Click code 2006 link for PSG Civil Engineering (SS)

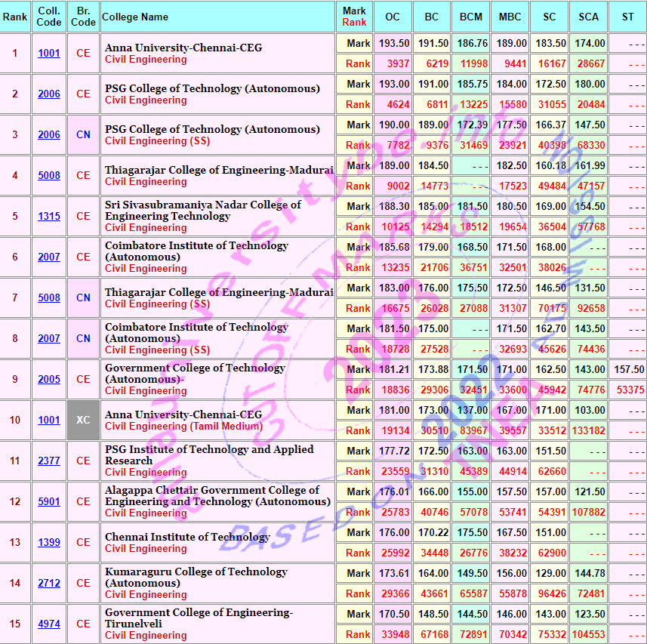tap(49, 134)
